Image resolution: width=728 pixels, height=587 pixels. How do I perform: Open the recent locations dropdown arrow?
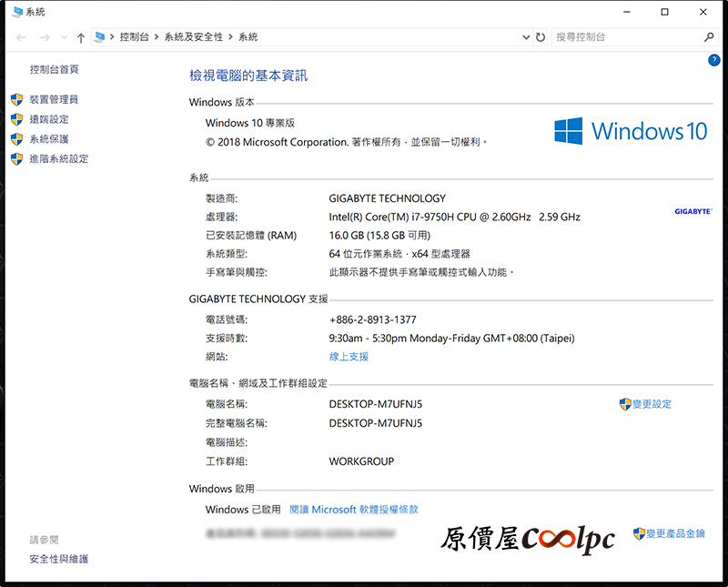tap(64, 37)
